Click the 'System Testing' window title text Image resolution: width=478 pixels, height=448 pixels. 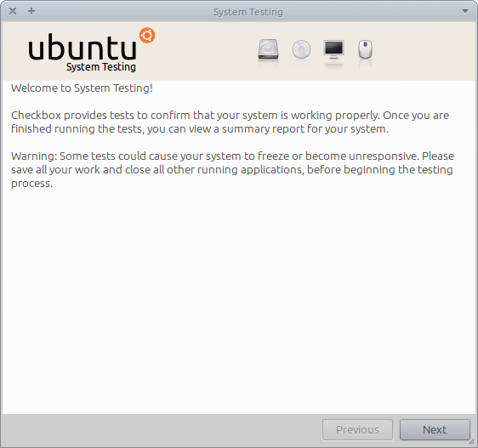(x=248, y=12)
